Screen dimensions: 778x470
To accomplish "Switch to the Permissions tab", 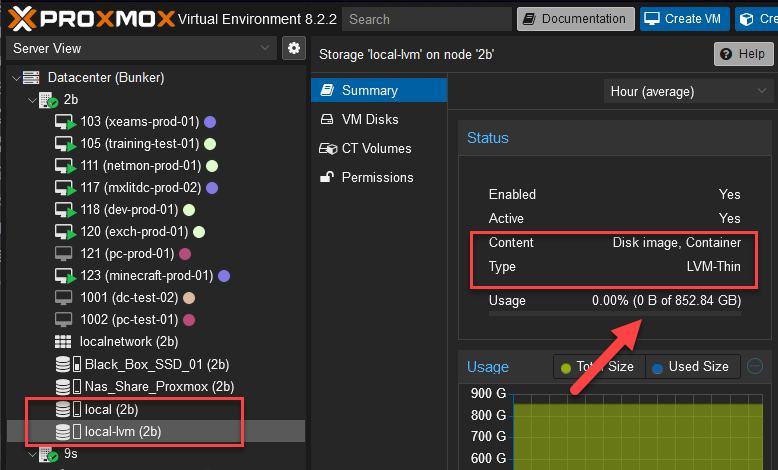I will (377, 177).
